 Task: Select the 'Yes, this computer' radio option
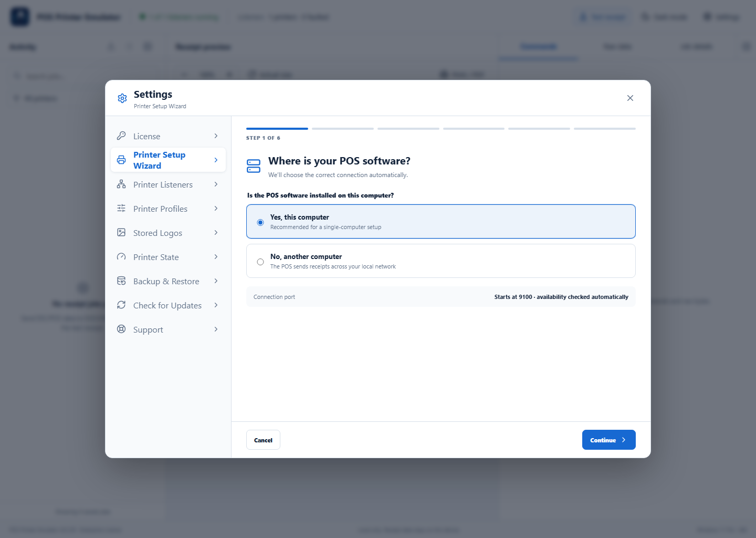click(260, 222)
